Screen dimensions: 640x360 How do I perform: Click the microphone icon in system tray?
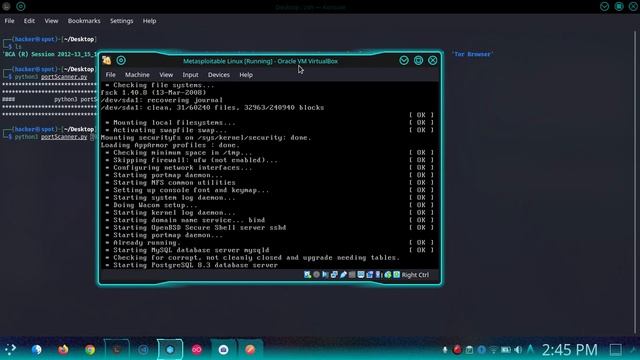point(445,350)
